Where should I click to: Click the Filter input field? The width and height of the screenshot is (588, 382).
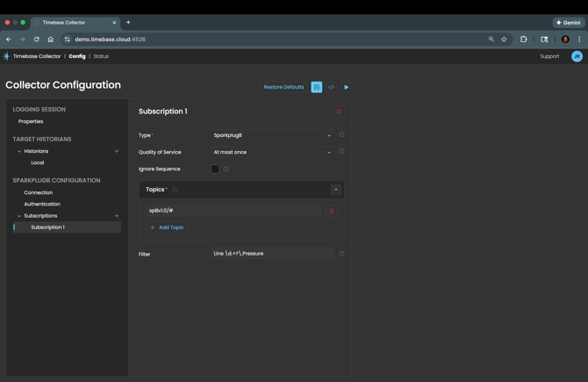point(272,254)
